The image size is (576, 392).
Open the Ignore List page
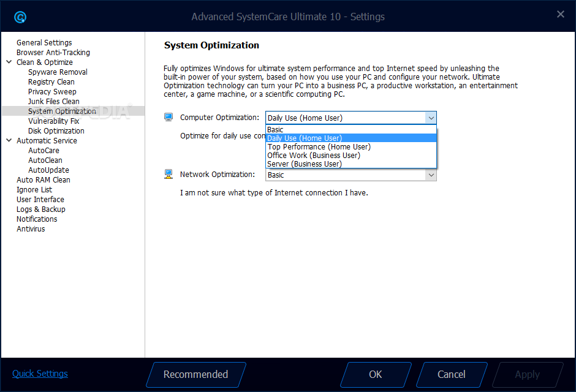click(34, 190)
